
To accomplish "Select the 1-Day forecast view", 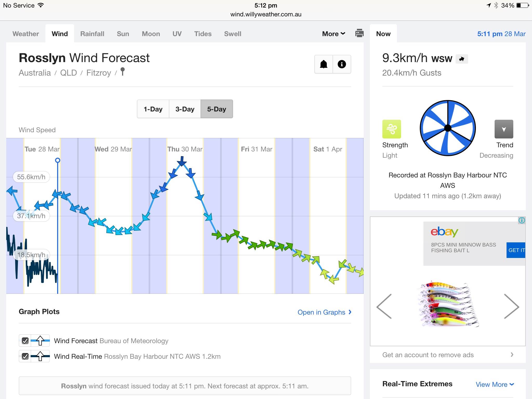I will (x=153, y=109).
